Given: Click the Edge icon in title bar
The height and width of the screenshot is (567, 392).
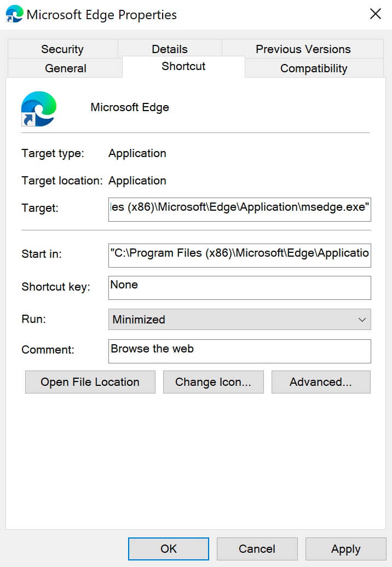Looking at the screenshot, I should 14,14.
